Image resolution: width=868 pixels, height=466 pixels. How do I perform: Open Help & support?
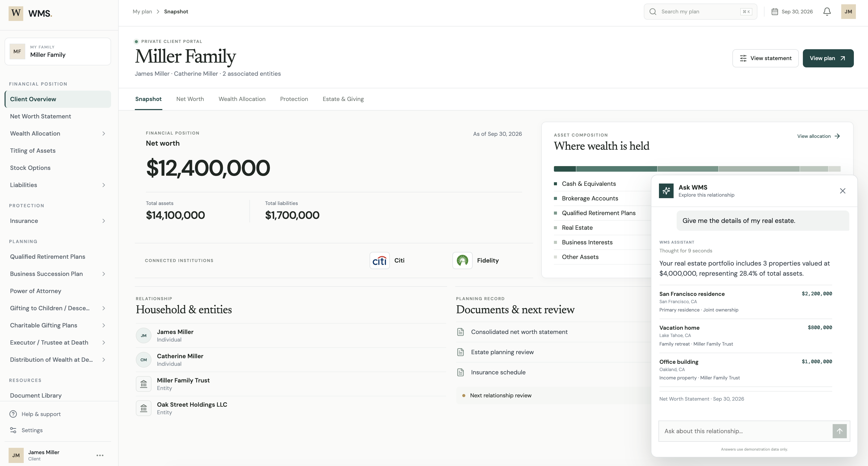35,414
